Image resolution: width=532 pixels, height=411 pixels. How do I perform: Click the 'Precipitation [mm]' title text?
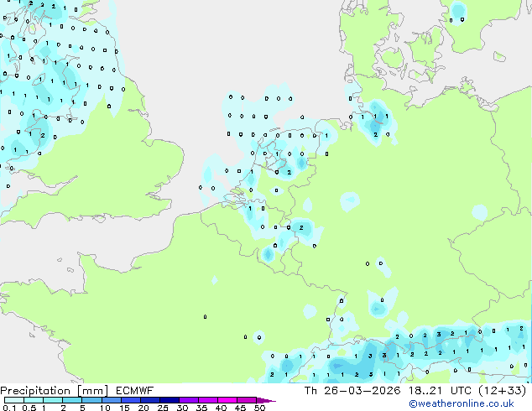[55, 391]
